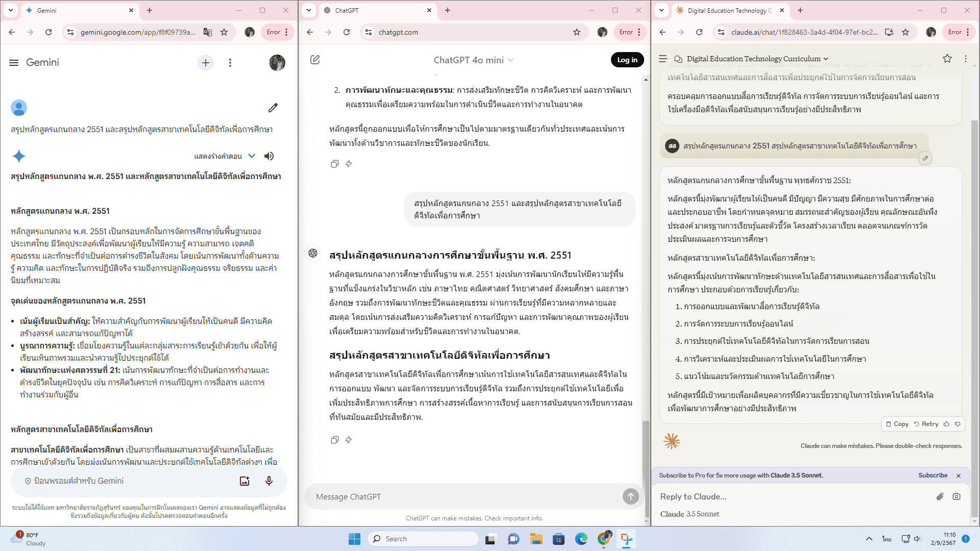Click the Message ChatGPT input field
980x551 pixels.
click(x=459, y=496)
